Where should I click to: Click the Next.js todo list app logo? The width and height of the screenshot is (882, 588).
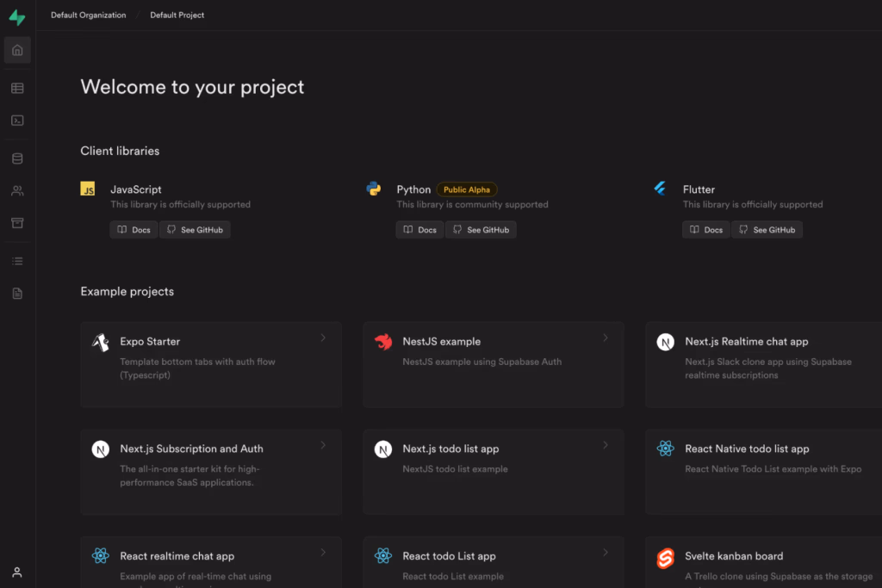[383, 449]
